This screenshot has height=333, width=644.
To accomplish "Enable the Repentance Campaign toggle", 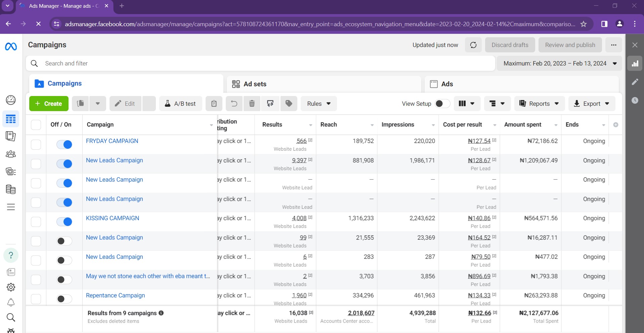I will 64,299.
